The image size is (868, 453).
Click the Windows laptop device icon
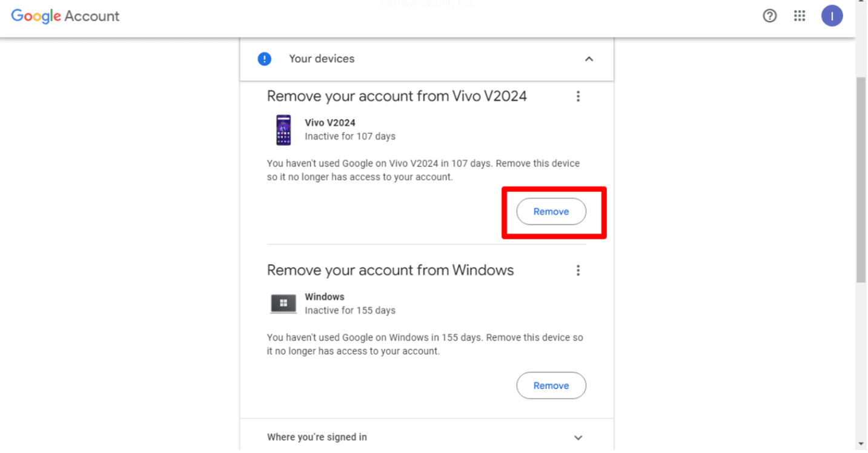[x=283, y=303]
